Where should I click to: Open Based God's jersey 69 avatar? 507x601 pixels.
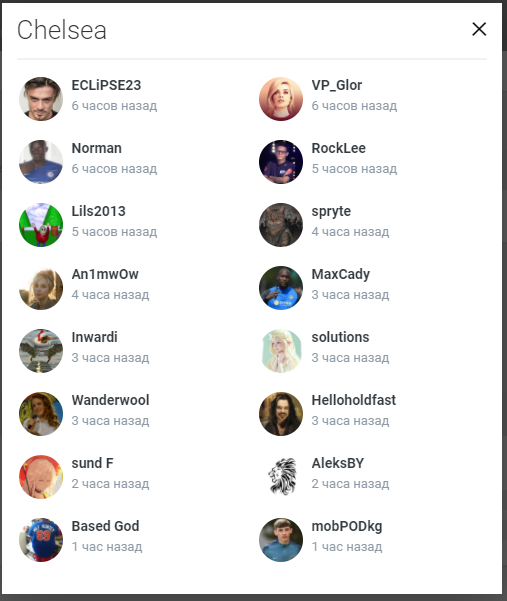(41, 540)
